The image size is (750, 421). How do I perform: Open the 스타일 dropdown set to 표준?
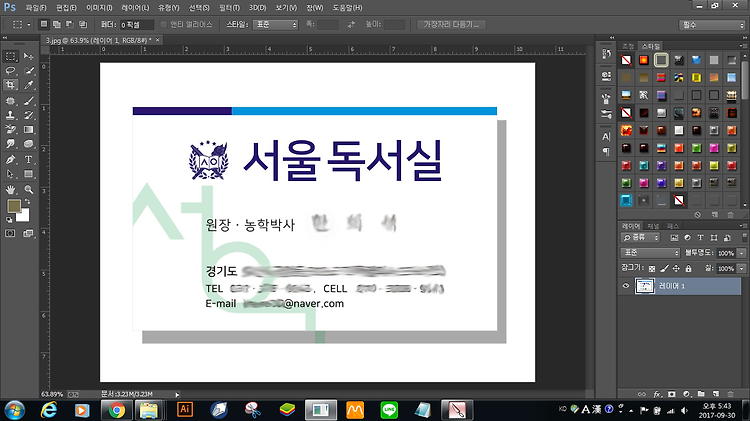coord(276,24)
